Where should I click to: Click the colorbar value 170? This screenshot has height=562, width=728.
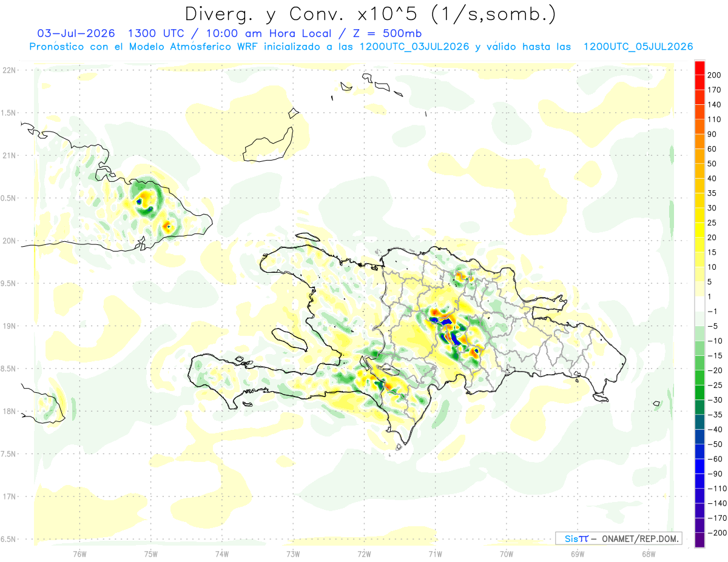(713, 90)
